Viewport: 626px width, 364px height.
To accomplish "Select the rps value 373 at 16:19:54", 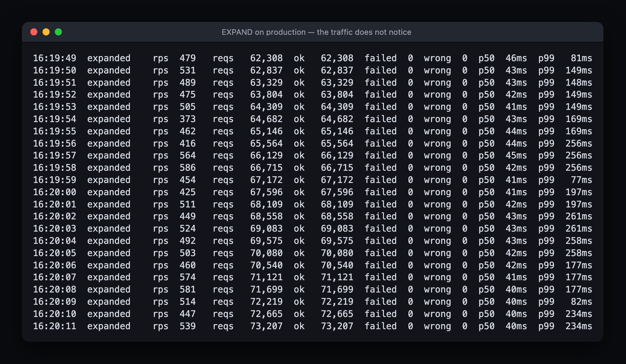I will pyautogui.click(x=188, y=119).
